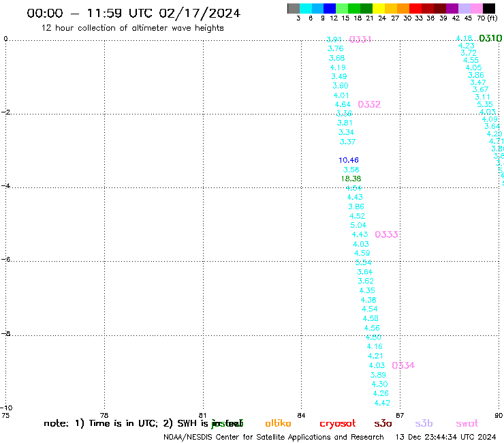Screen dimensions: 504x443
Task: Click the blue wave height value 10.46
Action: click(x=349, y=160)
